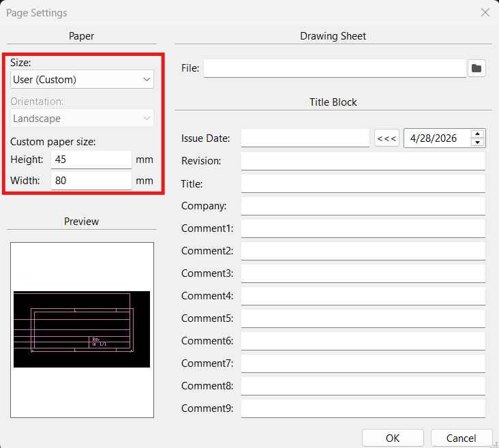
Task: Confirm settings with the OK button
Action: (x=393, y=438)
